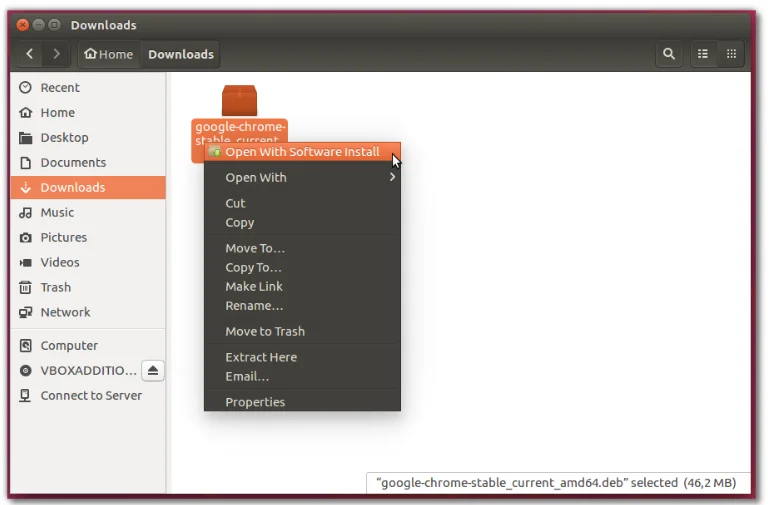Choose Email… from context menu
Screen dimensions: 772x505
pyautogui.click(x=302, y=376)
